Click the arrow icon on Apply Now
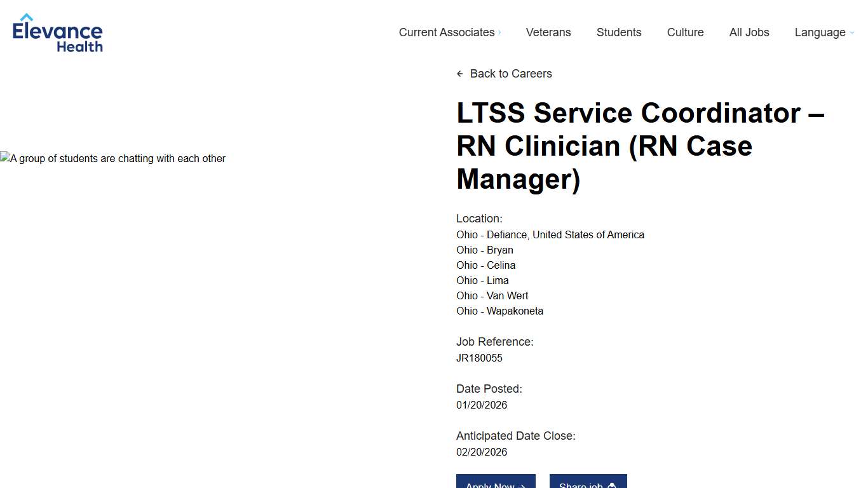868x488 pixels. pos(521,486)
